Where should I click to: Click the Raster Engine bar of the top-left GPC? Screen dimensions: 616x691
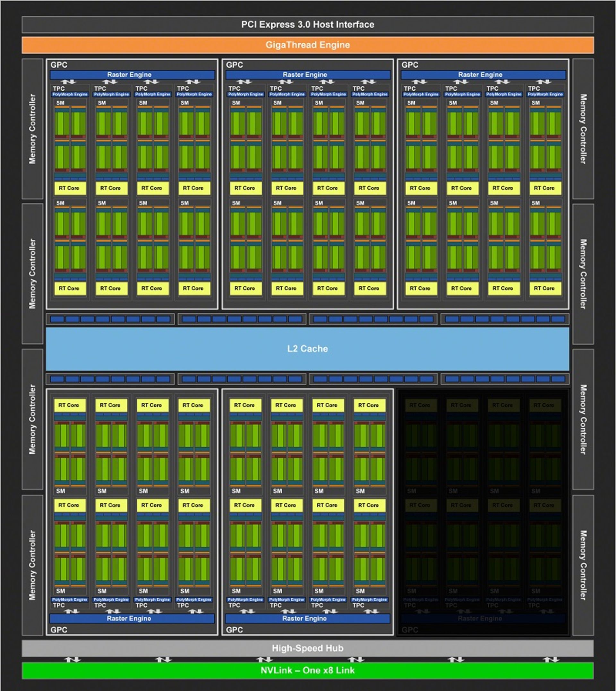(x=132, y=75)
